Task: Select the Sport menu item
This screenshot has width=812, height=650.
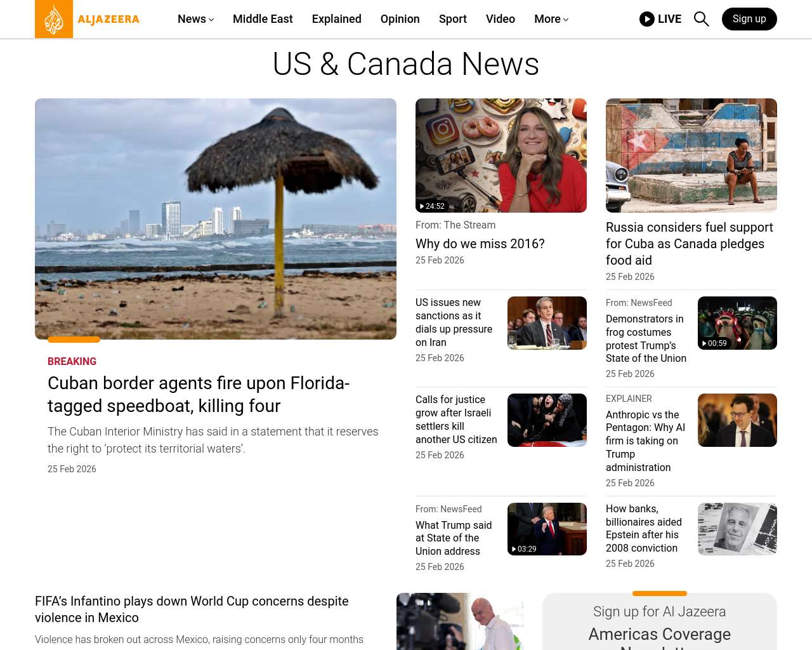Action: pyautogui.click(x=452, y=19)
